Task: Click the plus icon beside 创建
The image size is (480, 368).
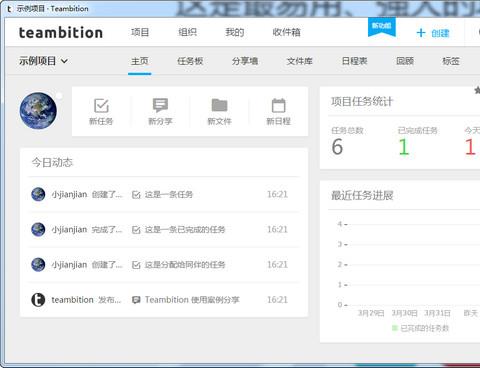Action: pyautogui.click(x=421, y=33)
